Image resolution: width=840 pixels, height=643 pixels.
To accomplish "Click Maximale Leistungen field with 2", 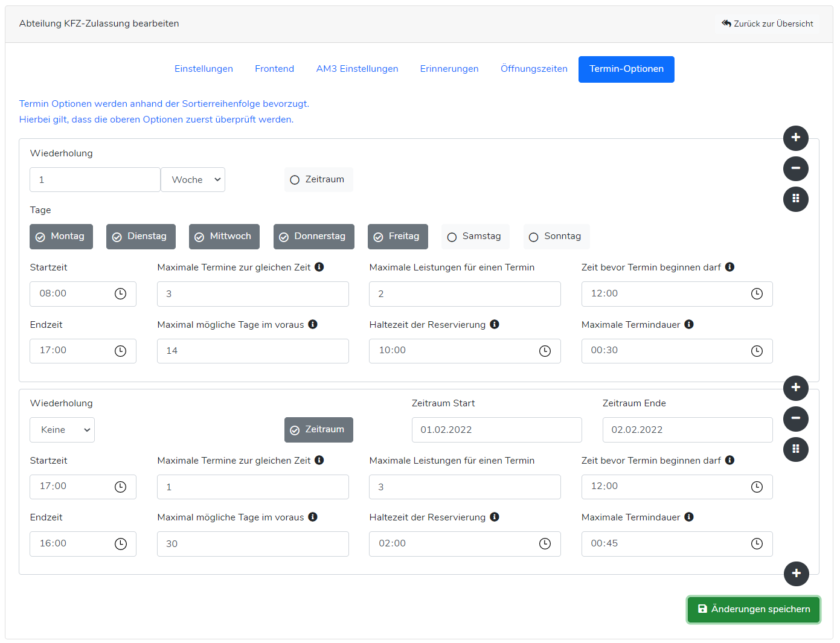I will pos(465,294).
